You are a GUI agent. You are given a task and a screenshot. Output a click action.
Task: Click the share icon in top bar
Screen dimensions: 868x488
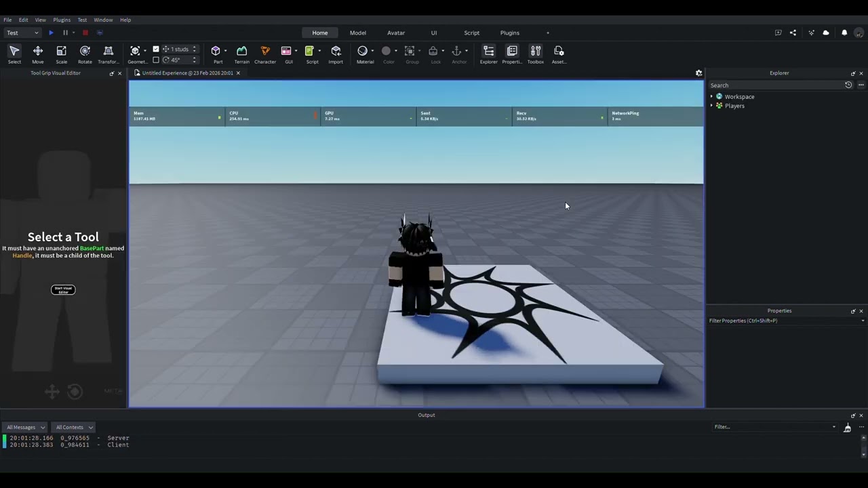(x=793, y=33)
